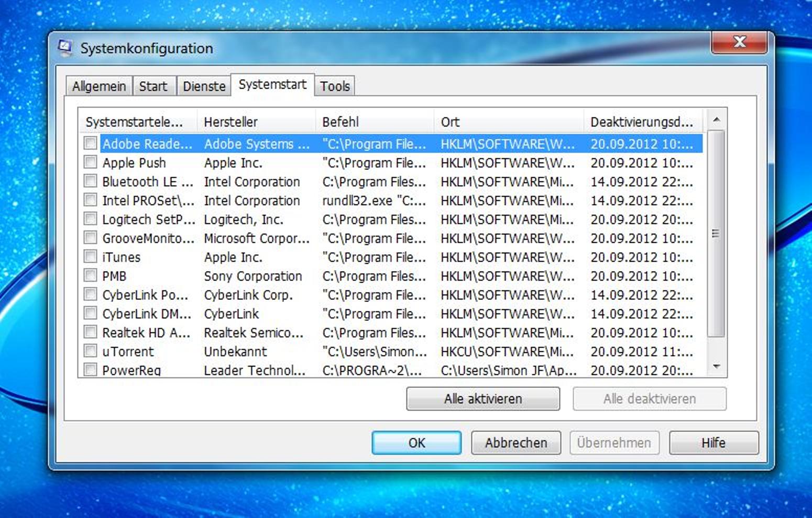This screenshot has width=812, height=518.
Task: Click the 'Realtek Semico...' manufacturer cell
Action: pos(254,332)
